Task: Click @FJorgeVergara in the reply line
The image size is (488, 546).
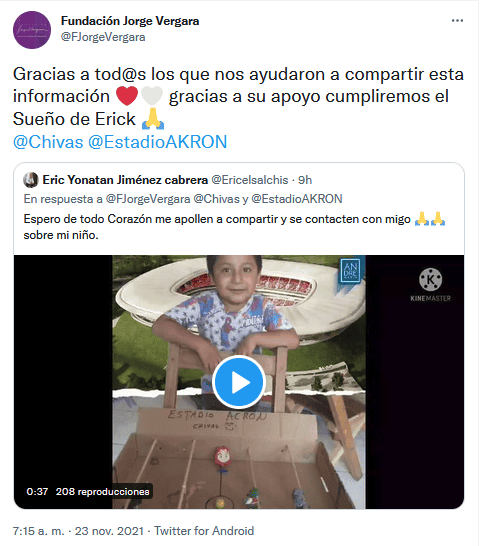Action: (148, 199)
